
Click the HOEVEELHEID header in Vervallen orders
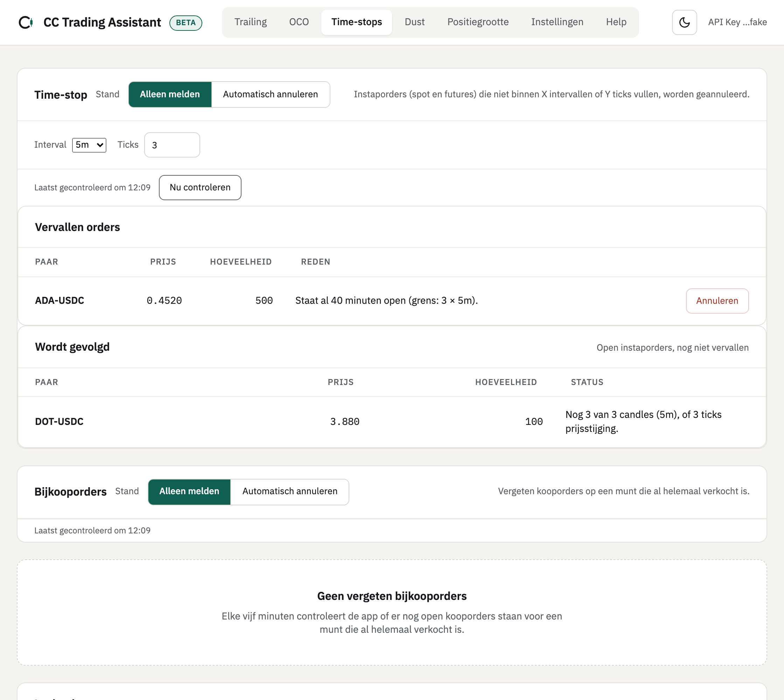point(240,261)
